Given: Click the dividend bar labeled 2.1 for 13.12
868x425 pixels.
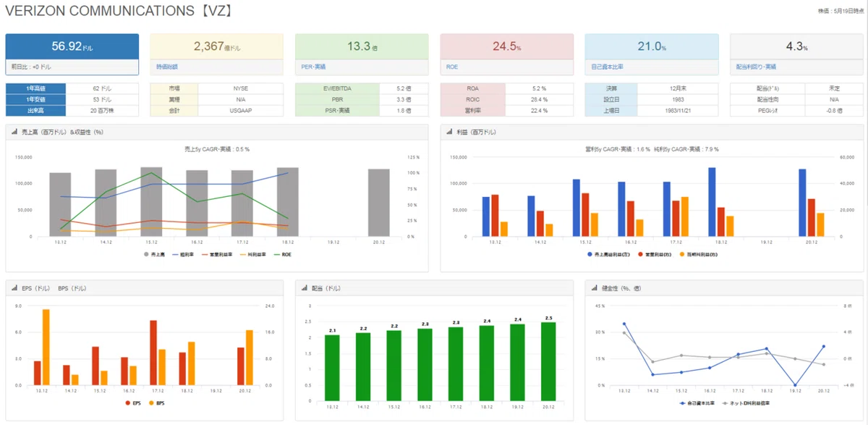Looking at the screenshot, I should [x=332, y=368].
